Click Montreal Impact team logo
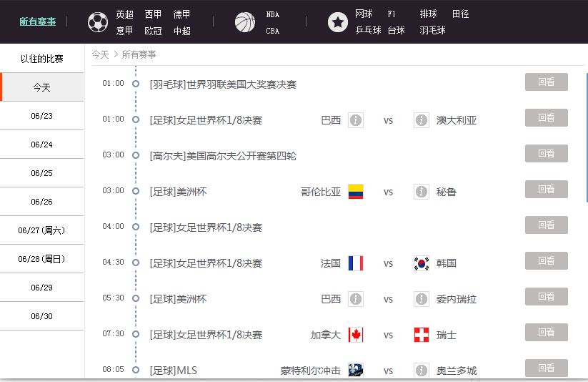Image resolution: width=588 pixels, height=382 pixels. pos(356,370)
